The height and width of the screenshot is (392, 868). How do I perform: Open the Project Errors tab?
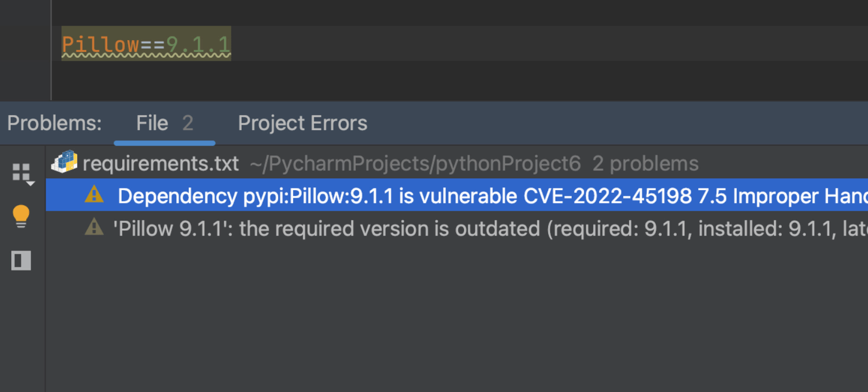coord(302,124)
